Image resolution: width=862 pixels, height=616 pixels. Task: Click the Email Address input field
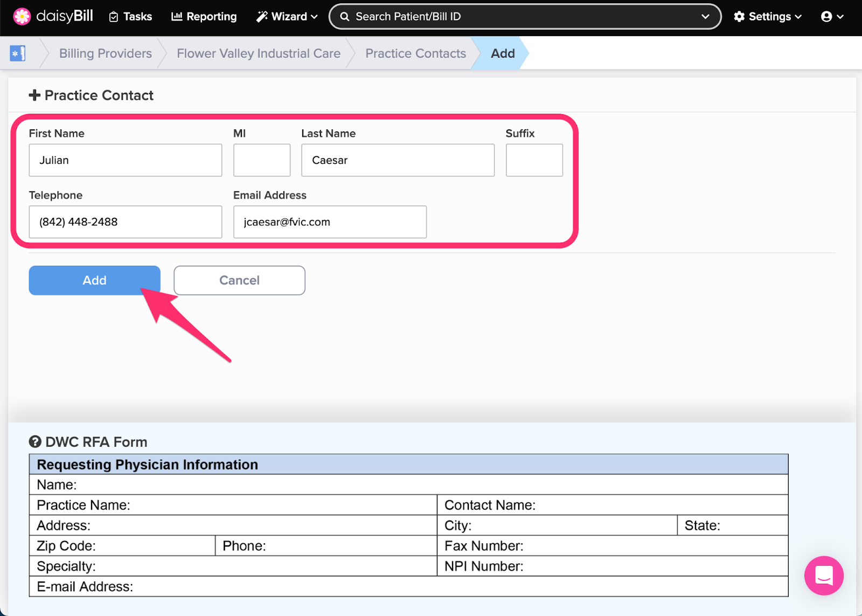(330, 222)
